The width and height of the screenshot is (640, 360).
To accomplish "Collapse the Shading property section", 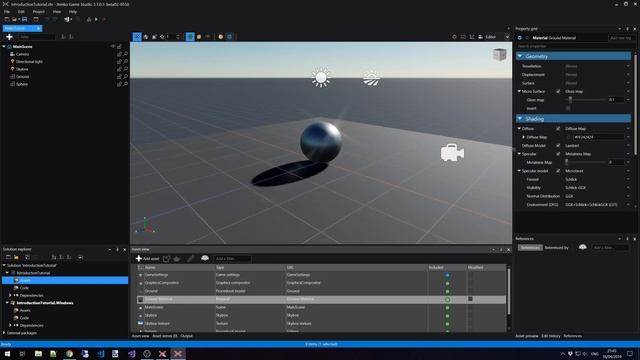I will click(x=520, y=118).
